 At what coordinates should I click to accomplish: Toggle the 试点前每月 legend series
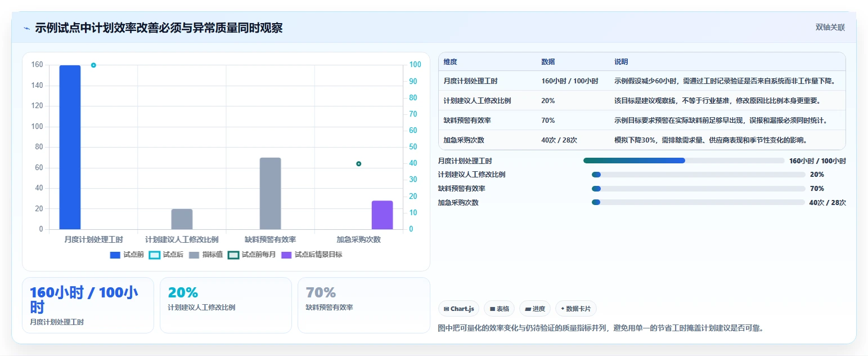click(252, 255)
